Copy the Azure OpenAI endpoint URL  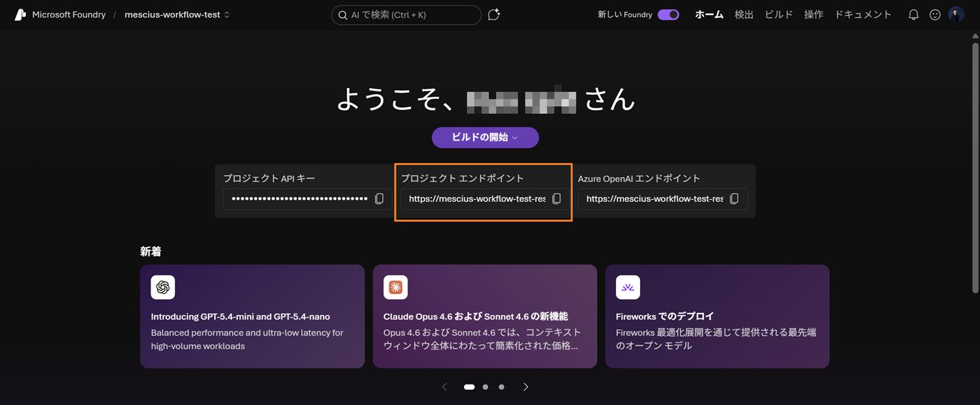pyautogui.click(x=734, y=199)
